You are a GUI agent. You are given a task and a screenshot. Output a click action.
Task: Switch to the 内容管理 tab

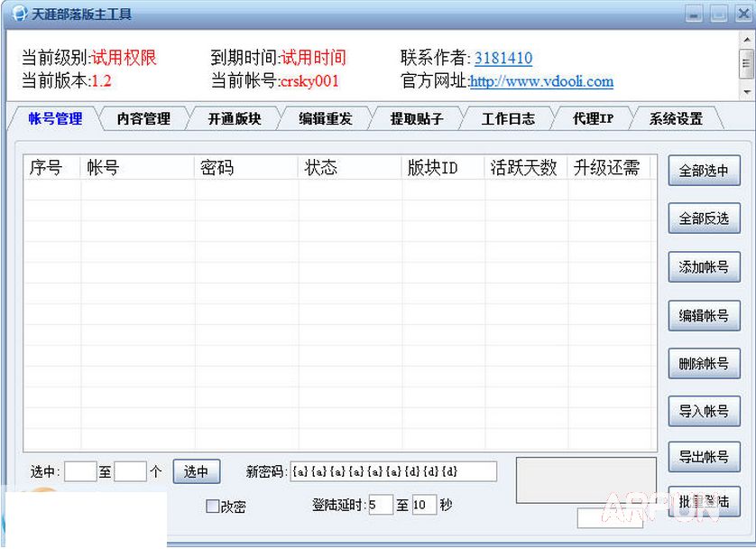click(x=143, y=118)
